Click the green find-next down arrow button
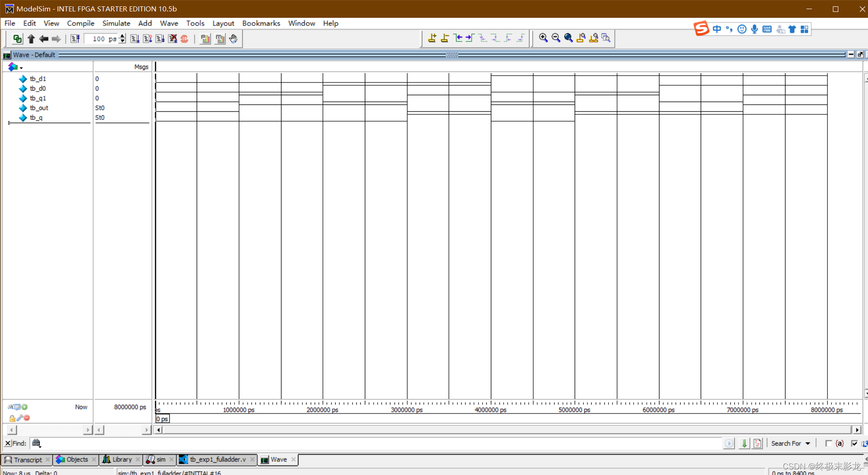Viewport: 868px width, 475px height. [x=744, y=443]
